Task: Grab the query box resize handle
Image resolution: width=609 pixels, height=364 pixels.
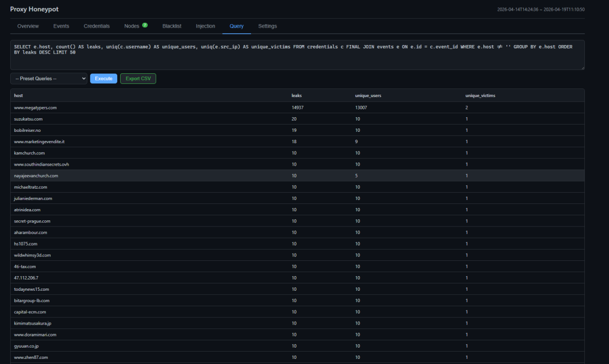Action: [x=582, y=68]
